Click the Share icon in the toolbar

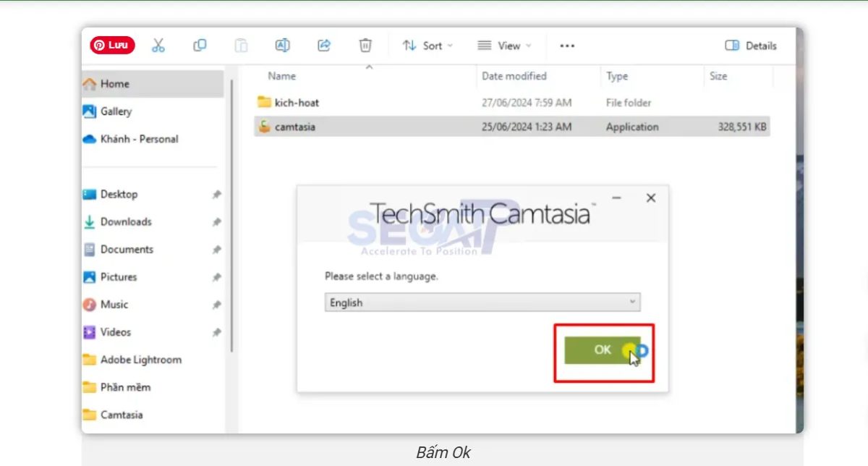pyautogui.click(x=323, y=45)
